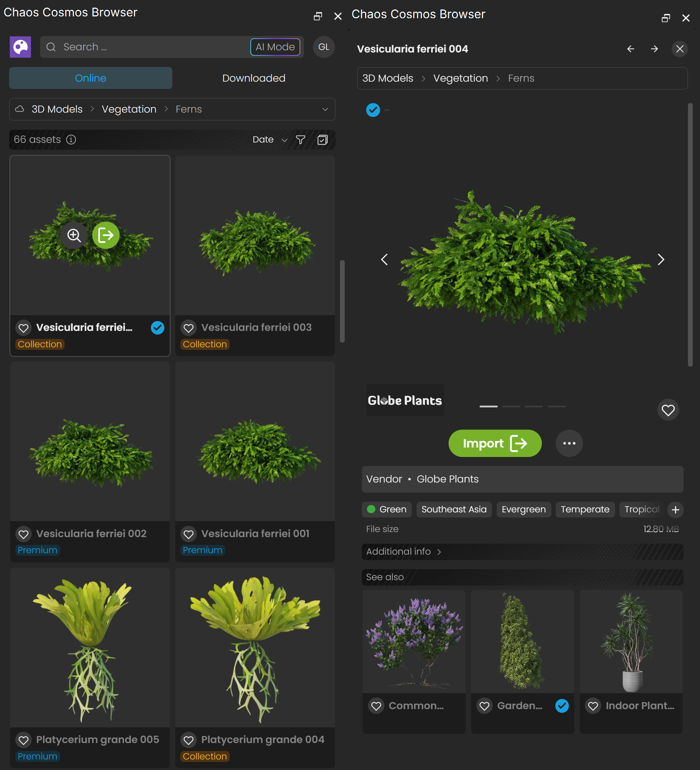
Task: Click zoom preview icon on Vesicularia ferriei 004 card
Action: [74, 235]
